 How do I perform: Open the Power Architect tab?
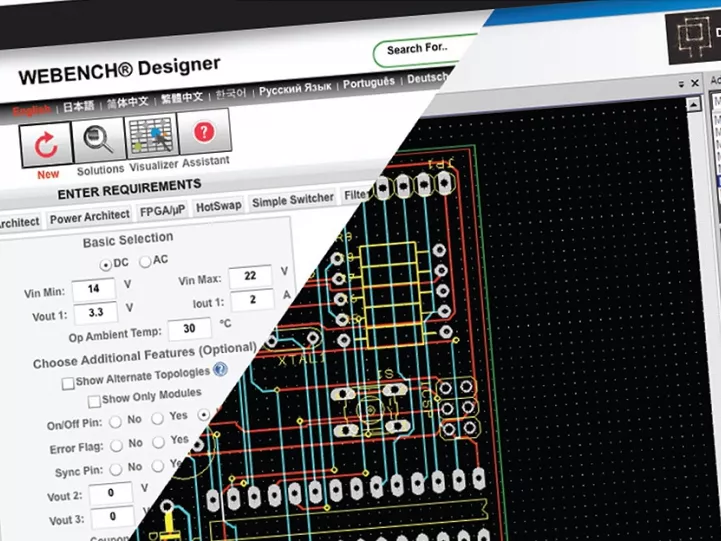tap(90, 216)
